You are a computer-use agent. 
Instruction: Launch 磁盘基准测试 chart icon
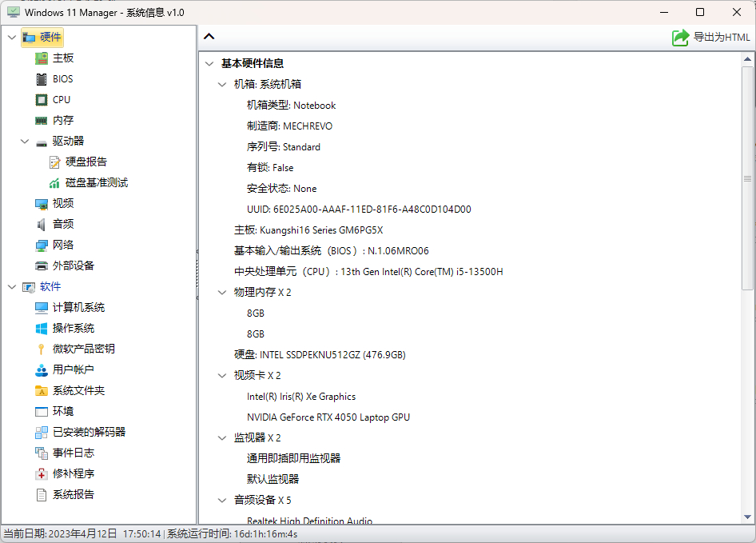coord(54,183)
